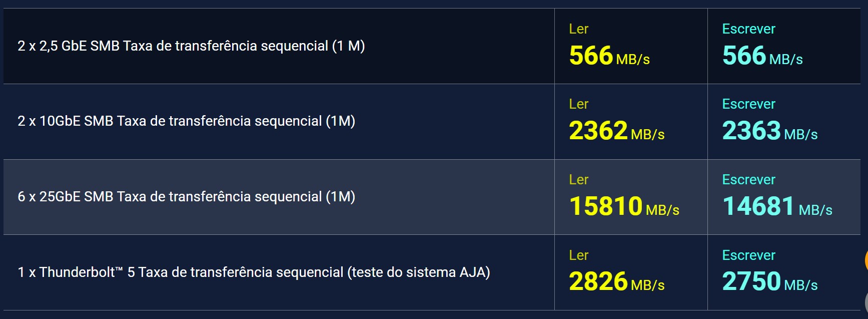This screenshot has width=868, height=319.
Task: Click the 14681 MB/s write value
Action: [777, 207]
